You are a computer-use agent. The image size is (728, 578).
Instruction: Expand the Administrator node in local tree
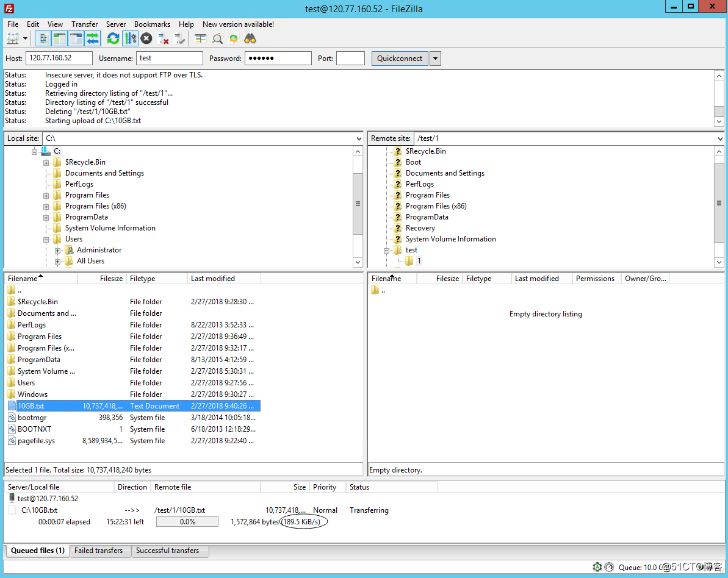(57, 251)
